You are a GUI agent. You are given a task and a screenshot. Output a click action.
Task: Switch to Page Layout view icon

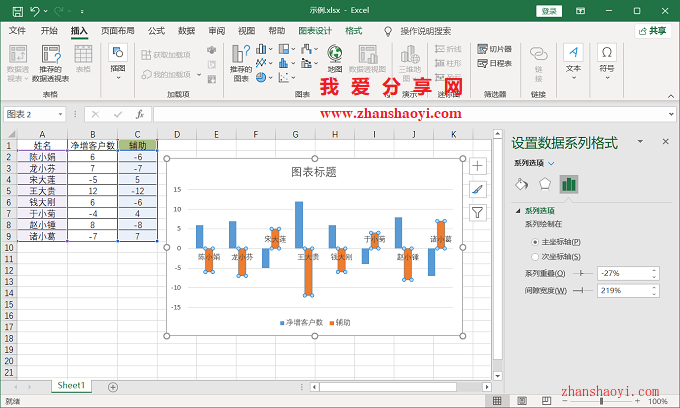coord(522,401)
